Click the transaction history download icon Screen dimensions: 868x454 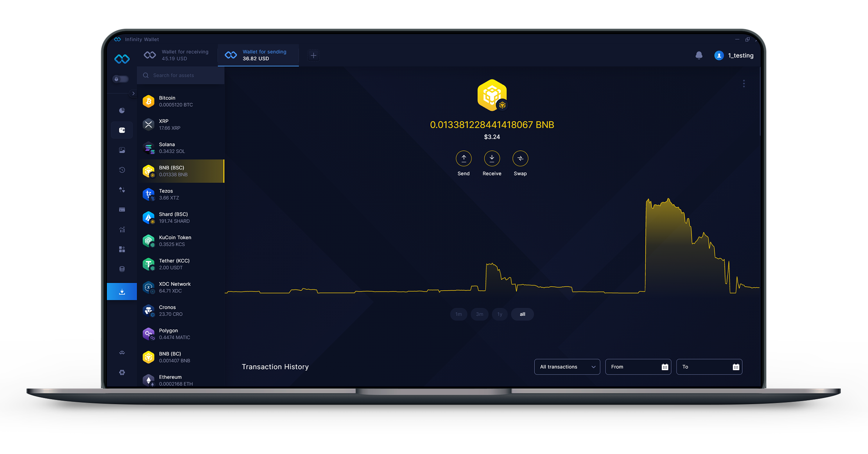pyautogui.click(x=122, y=292)
